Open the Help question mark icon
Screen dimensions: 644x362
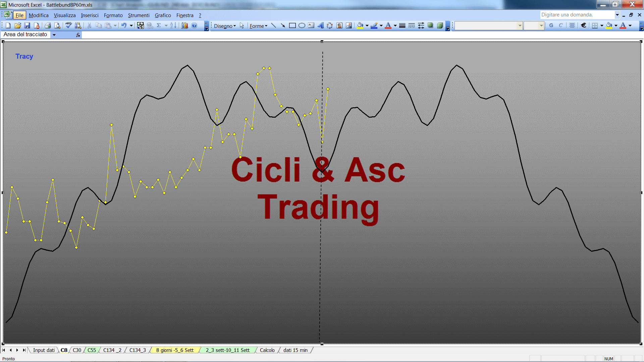click(x=194, y=25)
